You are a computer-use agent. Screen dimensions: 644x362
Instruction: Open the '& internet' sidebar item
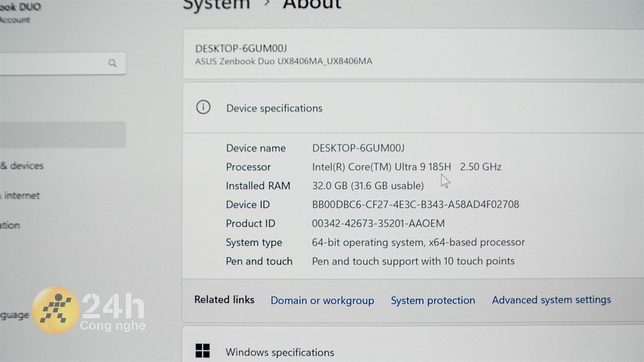[x=20, y=195]
